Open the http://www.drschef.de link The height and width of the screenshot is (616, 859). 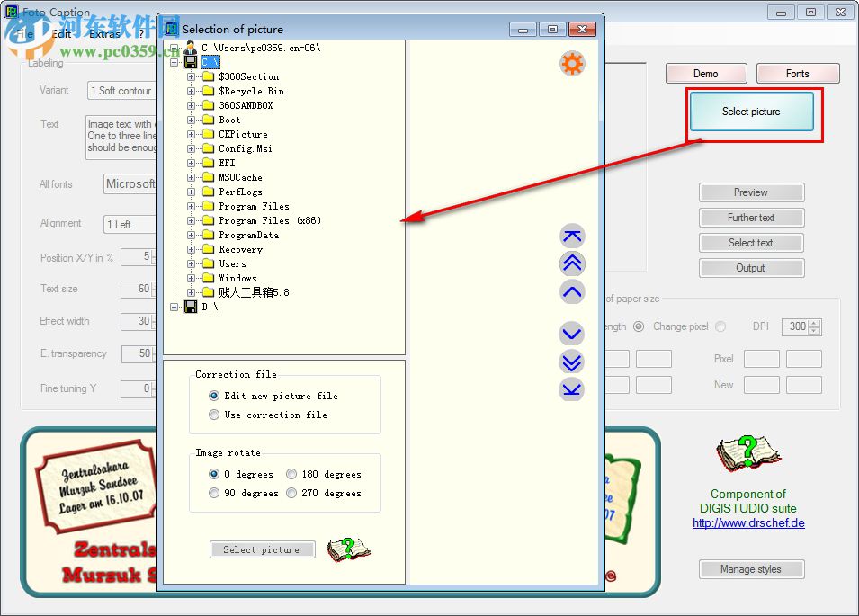[748, 522]
